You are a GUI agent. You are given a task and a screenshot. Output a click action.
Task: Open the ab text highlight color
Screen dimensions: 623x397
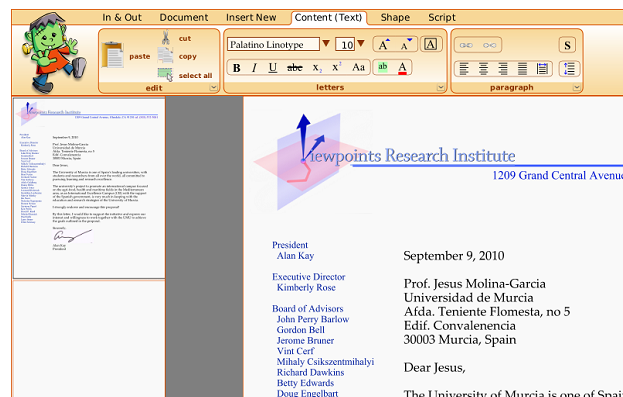coord(383,67)
